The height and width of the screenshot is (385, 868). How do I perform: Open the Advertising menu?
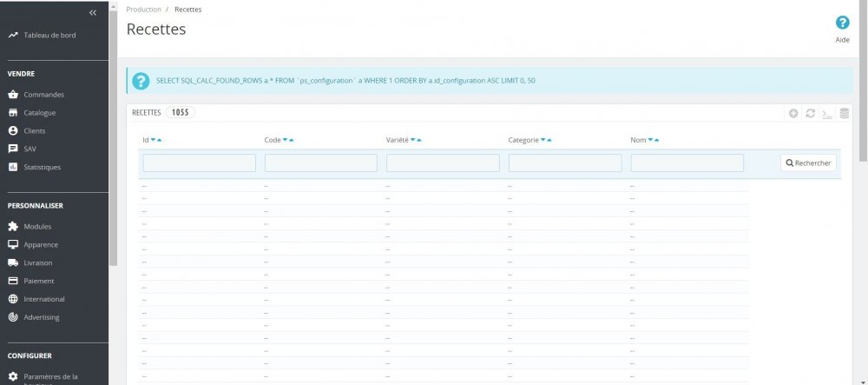pyautogui.click(x=42, y=317)
